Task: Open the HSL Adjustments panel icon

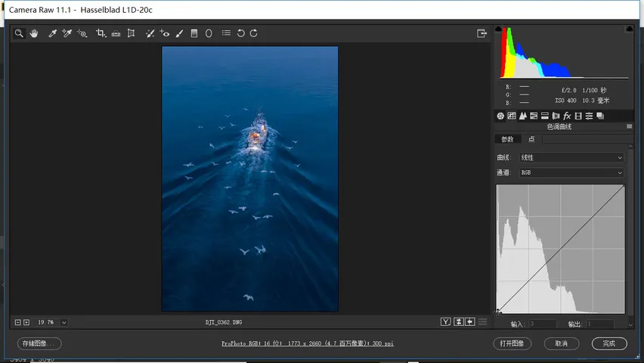Action: (534, 116)
